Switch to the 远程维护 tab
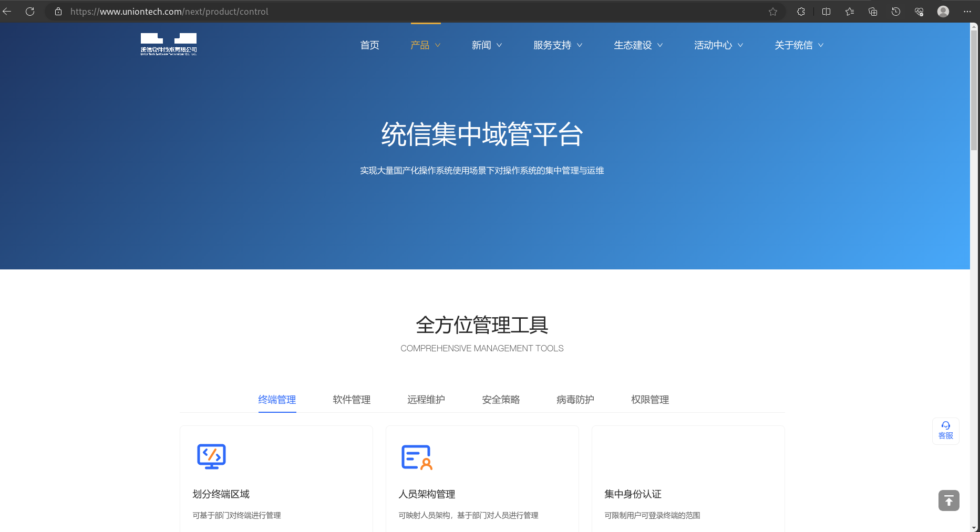The width and height of the screenshot is (980, 532). (426, 400)
